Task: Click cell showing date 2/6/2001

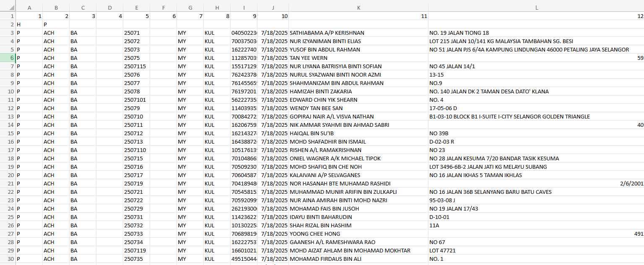Action: [x=536, y=183]
